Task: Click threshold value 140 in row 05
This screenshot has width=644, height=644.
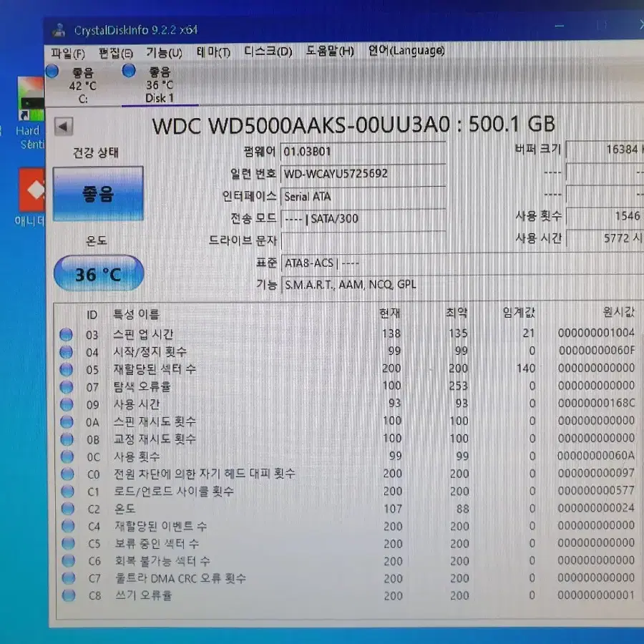Action: (x=526, y=368)
